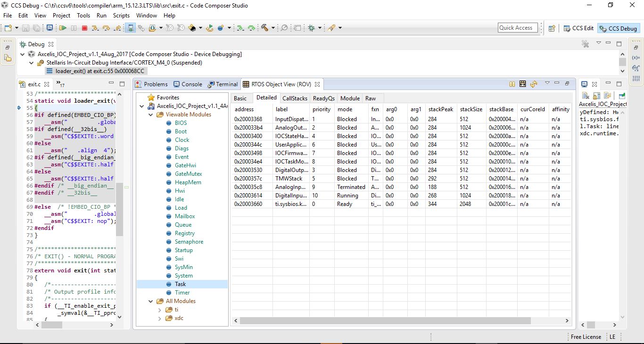Click the Remove All Terminated Launches icon
This screenshot has width=644, height=344.
(586, 44)
